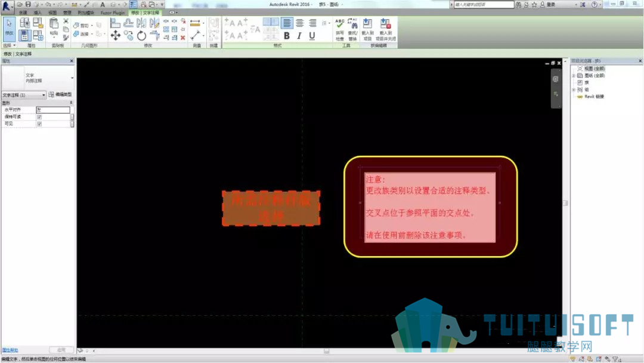Open the 文字注释 (1) filter dropdown
This screenshot has height=363, width=644.
coord(24,95)
